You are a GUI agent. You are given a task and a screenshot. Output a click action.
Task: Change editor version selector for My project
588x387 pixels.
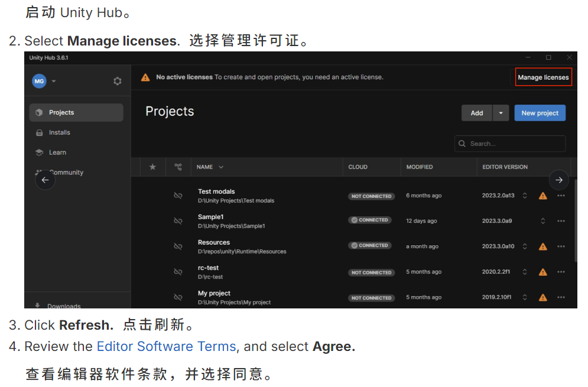525,297
